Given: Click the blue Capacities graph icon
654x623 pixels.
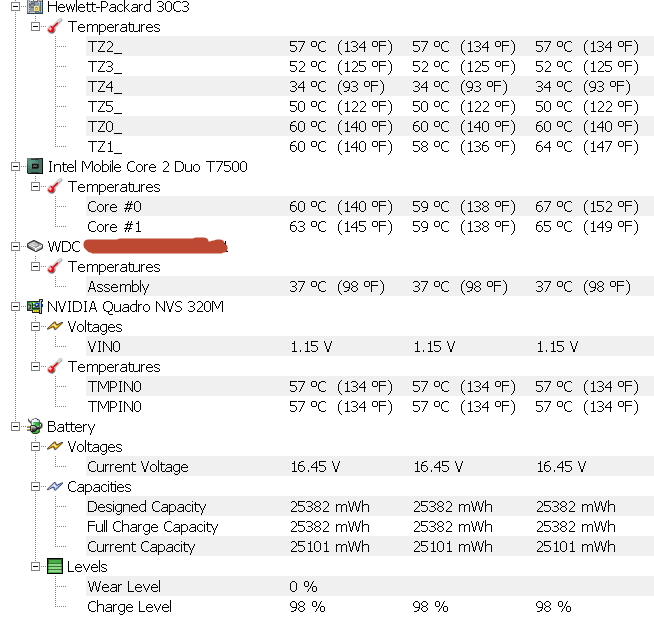Looking at the screenshot, I should pos(55,486).
